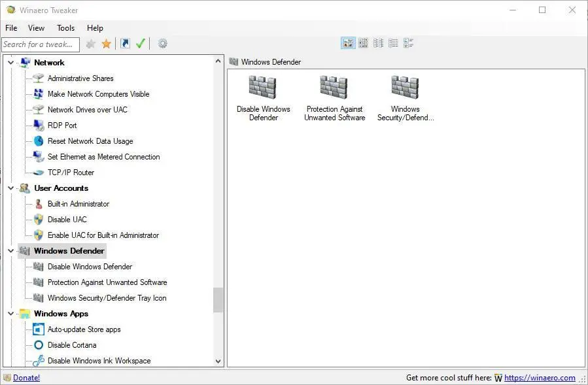
Task: Open the Windows Security/Defend... large icon
Action: coord(406,98)
